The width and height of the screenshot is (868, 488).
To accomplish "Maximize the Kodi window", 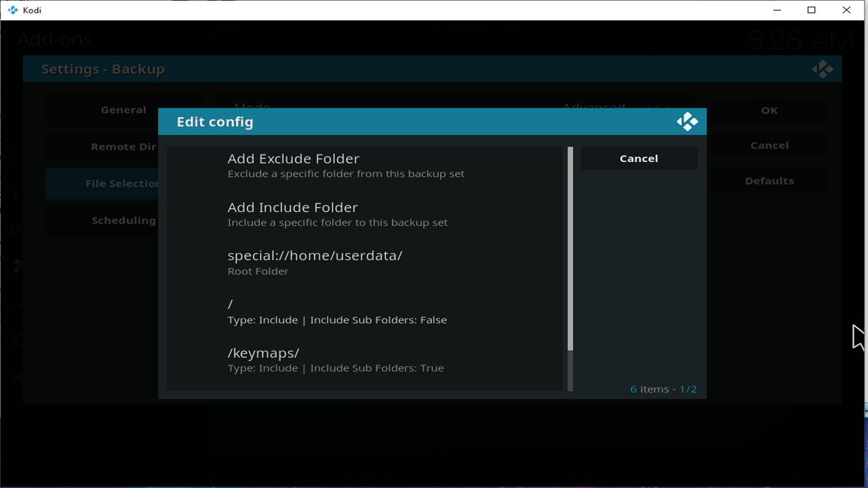I will click(x=812, y=10).
